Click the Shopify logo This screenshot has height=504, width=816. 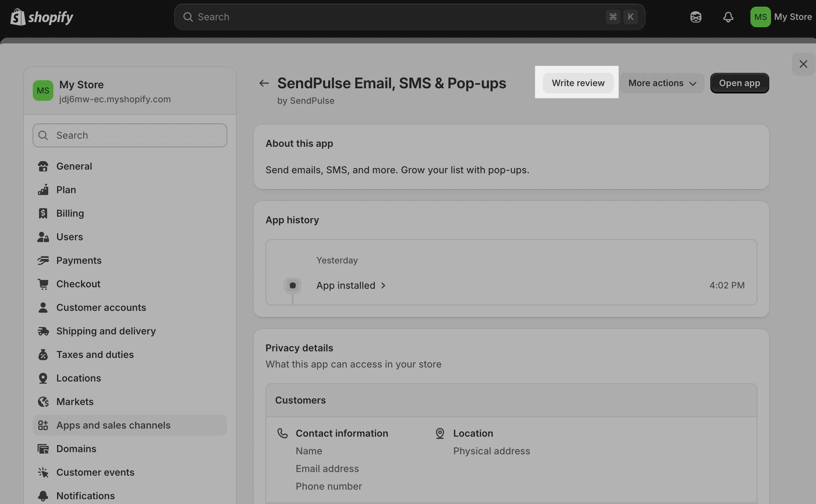click(x=42, y=17)
